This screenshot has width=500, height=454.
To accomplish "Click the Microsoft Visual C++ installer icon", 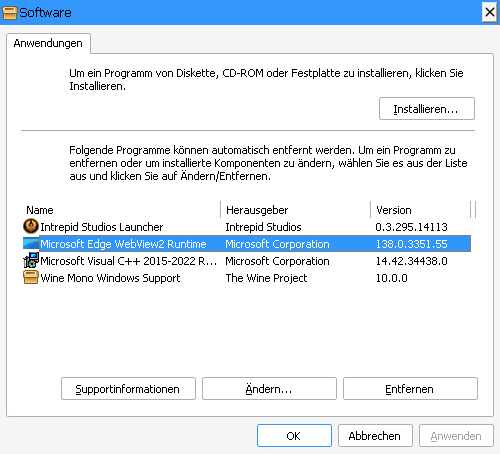I will tap(31, 260).
